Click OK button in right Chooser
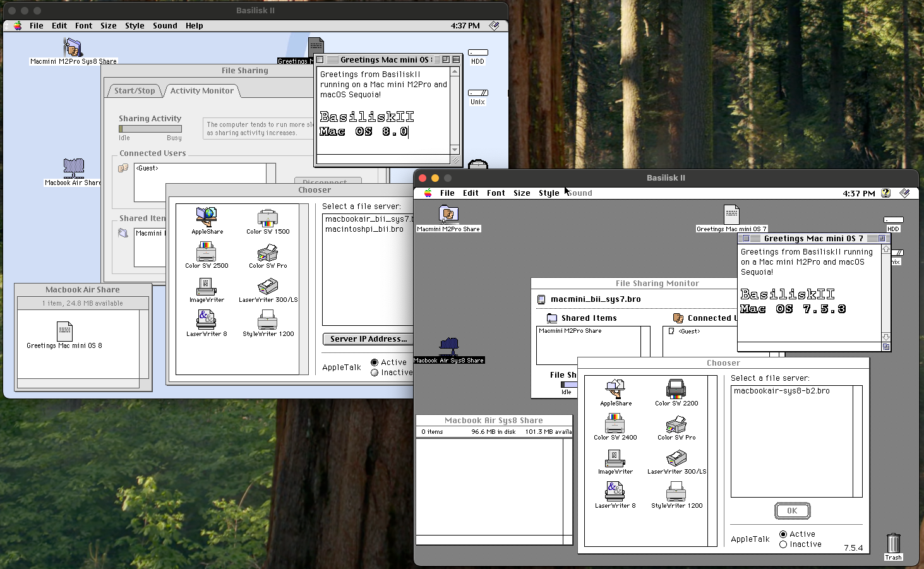Viewport: 924px width, 569px height. (792, 511)
